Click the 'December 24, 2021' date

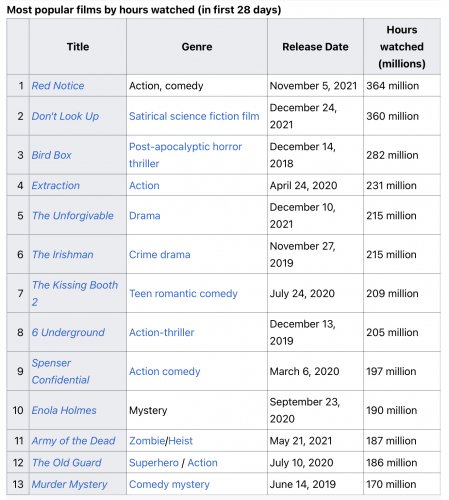pyautogui.click(x=303, y=116)
